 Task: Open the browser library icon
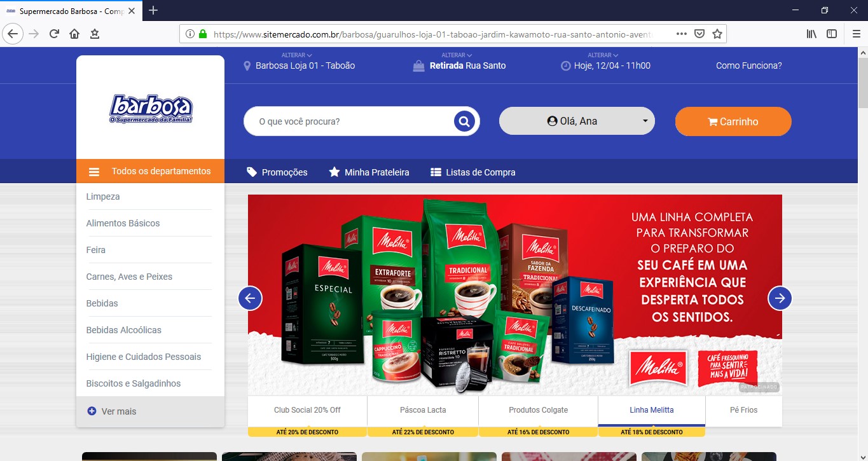(811, 34)
